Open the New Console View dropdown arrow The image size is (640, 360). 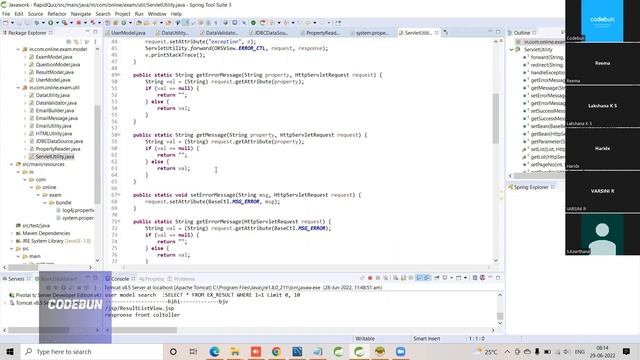(465, 278)
